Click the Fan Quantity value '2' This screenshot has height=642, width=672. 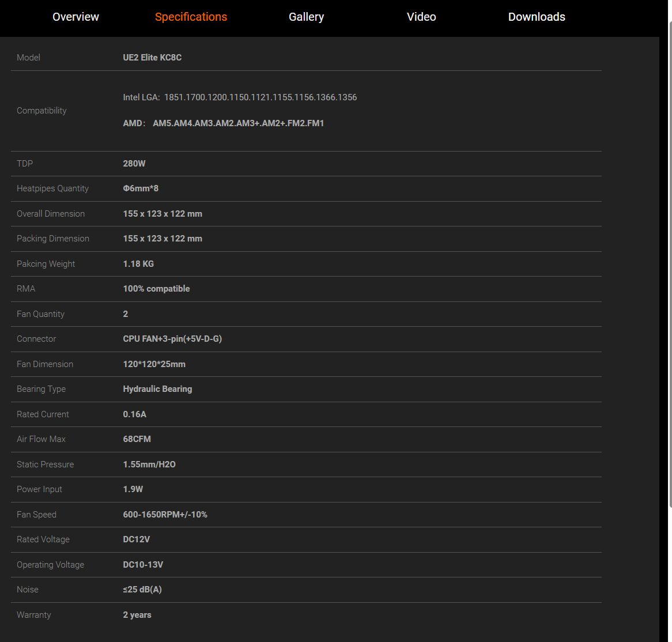pos(126,314)
